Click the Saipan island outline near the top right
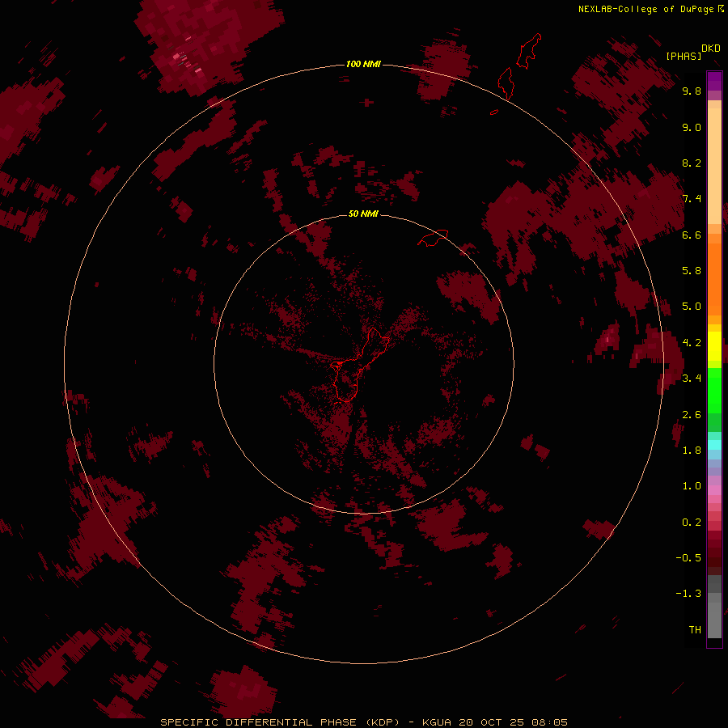 click(529, 51)
